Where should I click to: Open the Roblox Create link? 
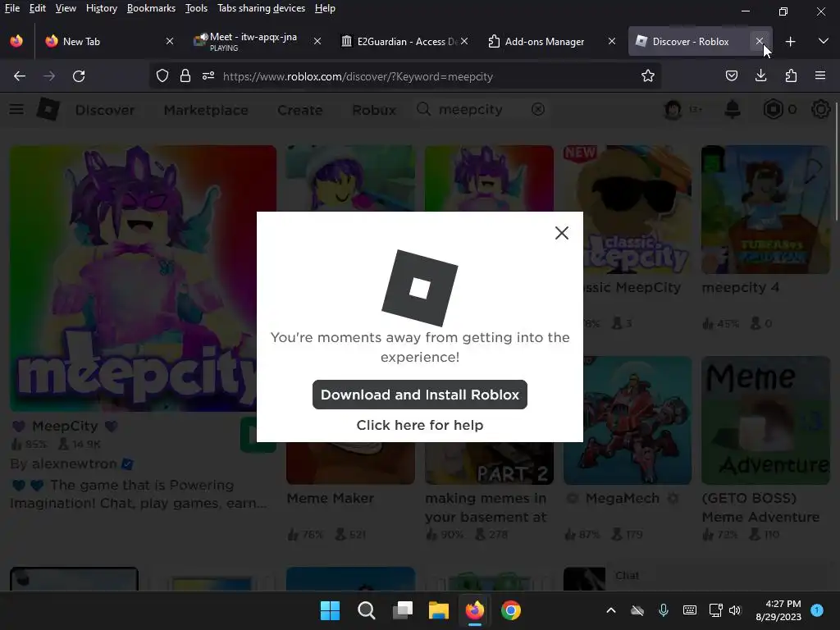click(300, 110)
